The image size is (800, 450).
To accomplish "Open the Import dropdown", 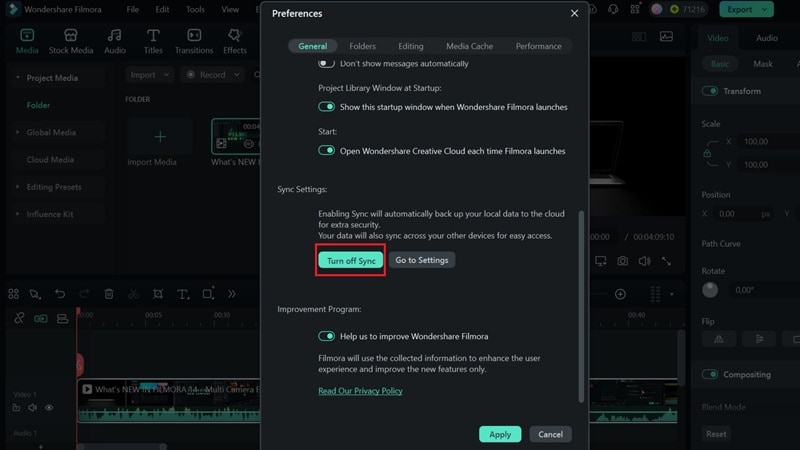I will [149, 74].
